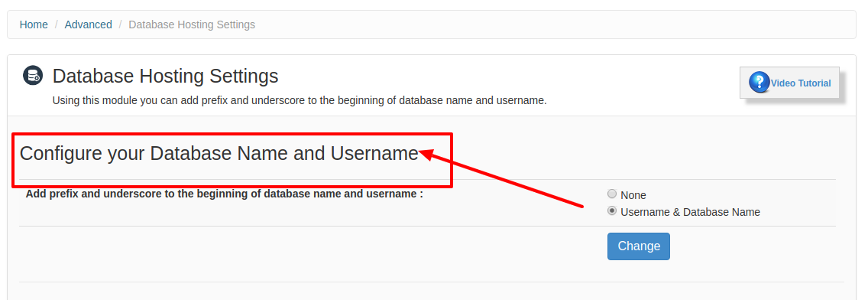Image resolution: width=868 pixels, height=300 pixels.
Task: Click the Database Hosting Settings page heading
Action: point(165,76)
